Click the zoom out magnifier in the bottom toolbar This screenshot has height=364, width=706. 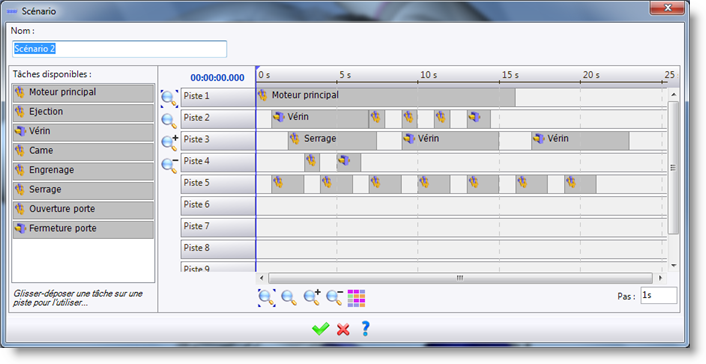pos(334,298)
